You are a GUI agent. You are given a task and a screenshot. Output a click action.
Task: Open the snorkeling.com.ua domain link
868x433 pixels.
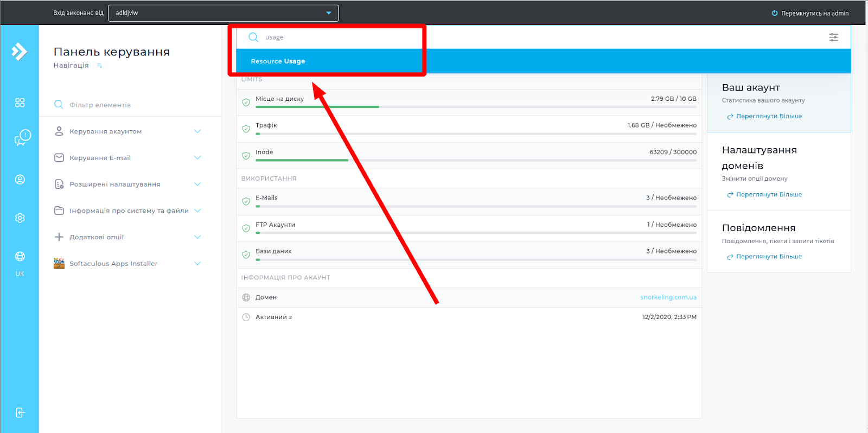coord(668,297)
